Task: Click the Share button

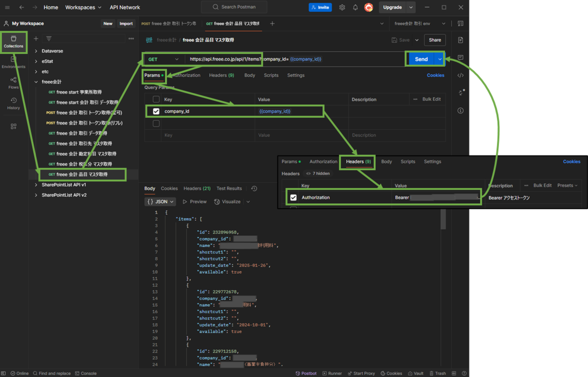Action: (435, 40)
